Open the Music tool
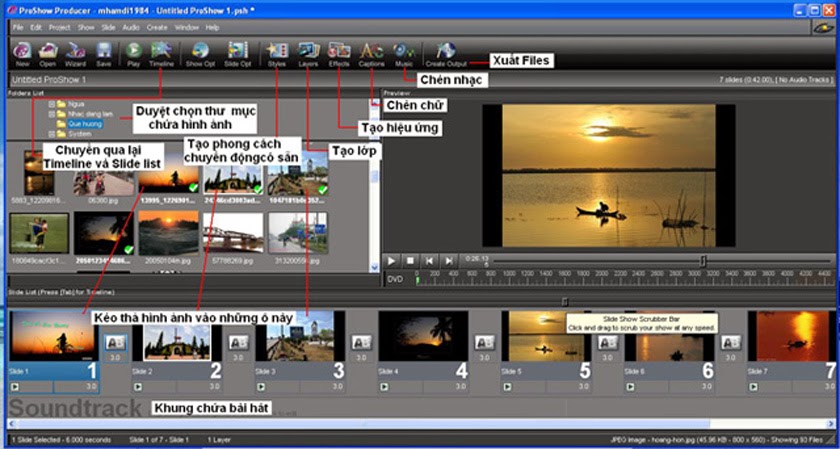 point(404,54)
